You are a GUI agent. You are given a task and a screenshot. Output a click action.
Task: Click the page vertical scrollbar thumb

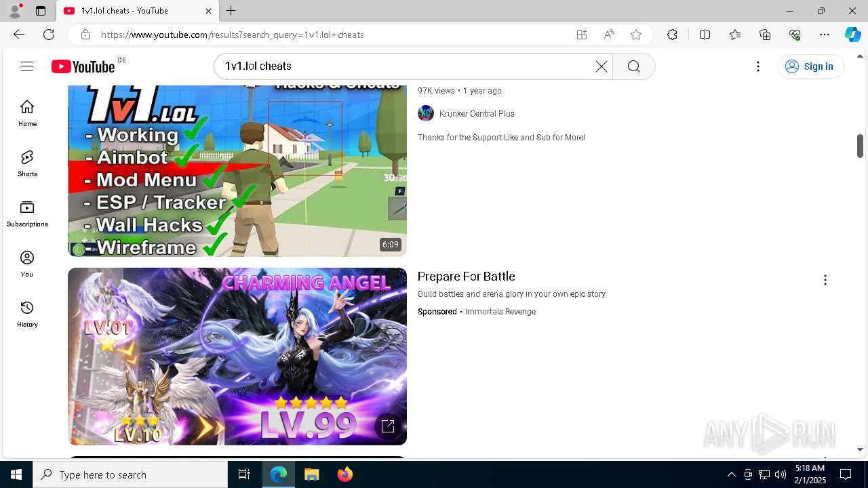860,146
